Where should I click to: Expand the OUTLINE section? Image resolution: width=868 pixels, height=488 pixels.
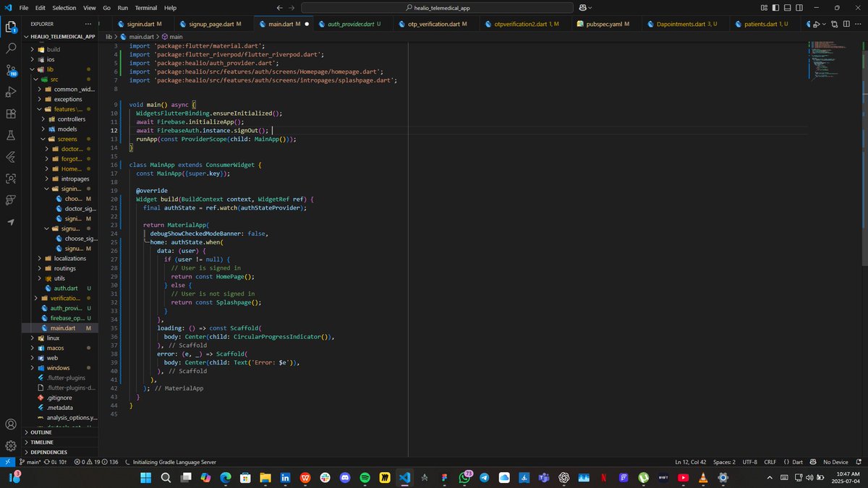tap(59, 432)
